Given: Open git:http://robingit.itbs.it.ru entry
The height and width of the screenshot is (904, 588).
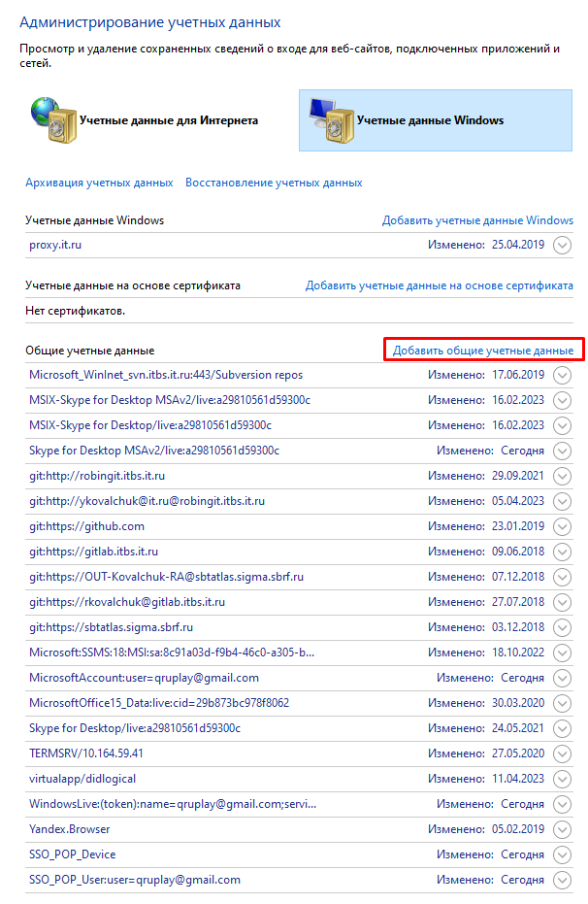Looking at the screenshot, I should point(97,476).
